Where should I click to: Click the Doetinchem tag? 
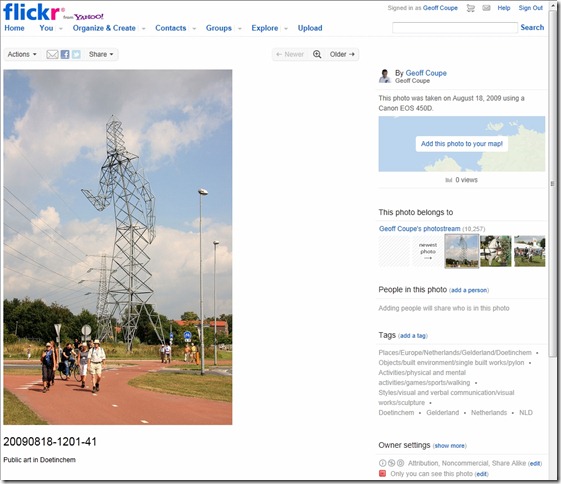pos(396,413)
